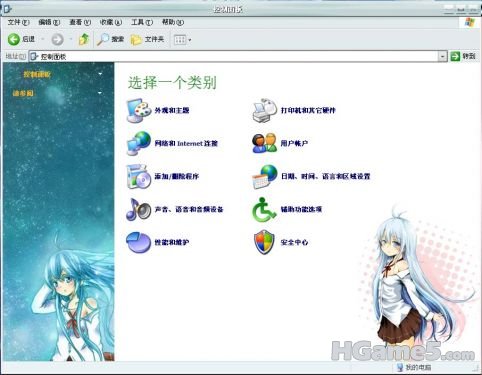Open the 用户帐户 link

(294, 143)
